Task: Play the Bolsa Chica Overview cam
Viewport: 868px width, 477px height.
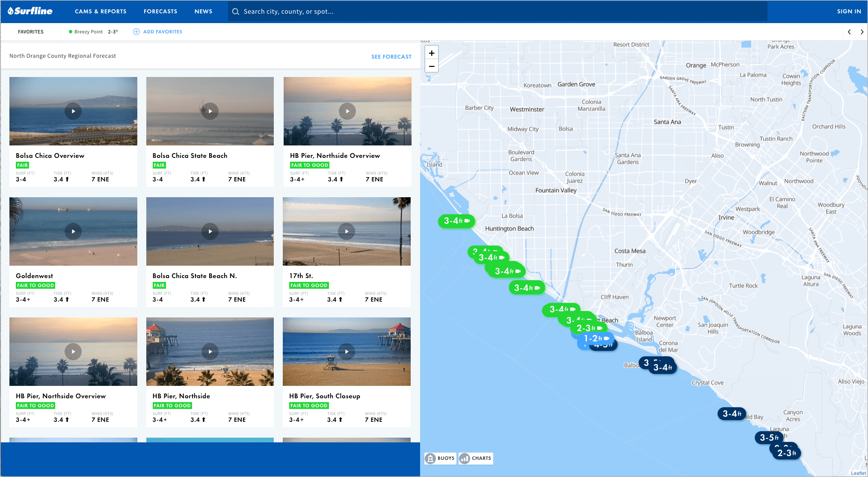Action: [x=73, y=111]
